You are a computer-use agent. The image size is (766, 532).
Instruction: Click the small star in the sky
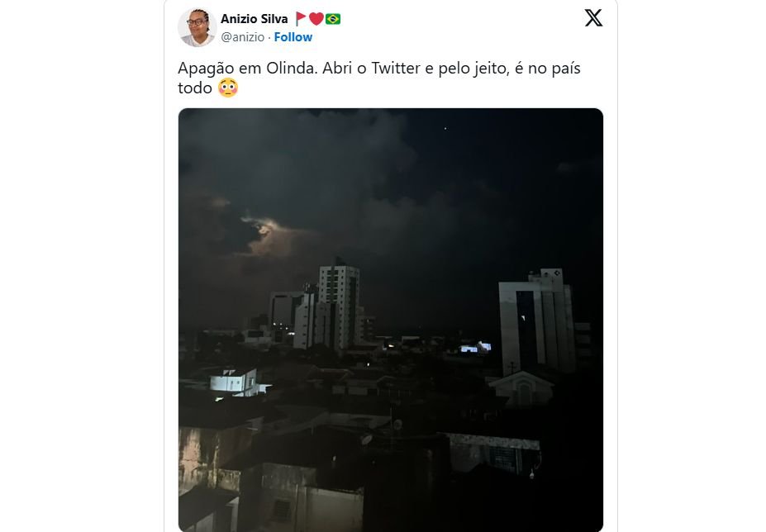[x=446, y=128]
